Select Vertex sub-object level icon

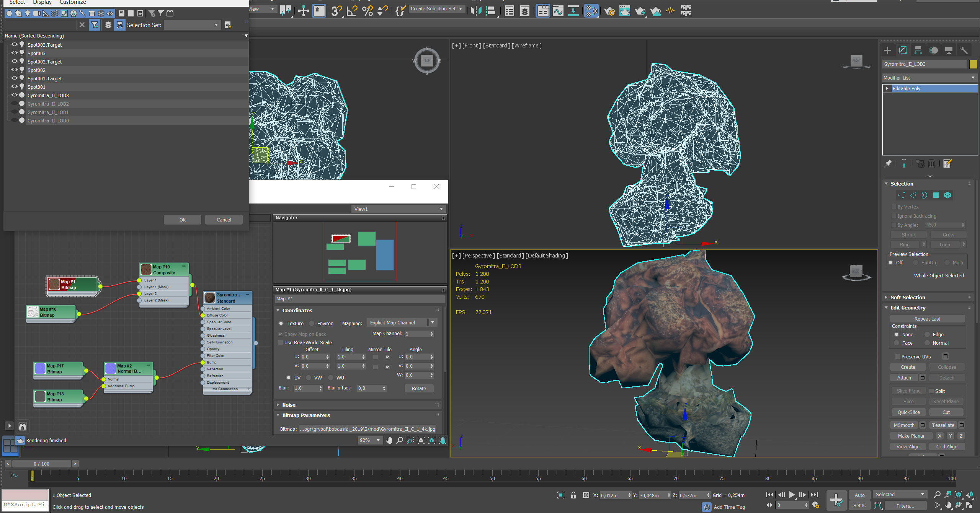(901, 195)
